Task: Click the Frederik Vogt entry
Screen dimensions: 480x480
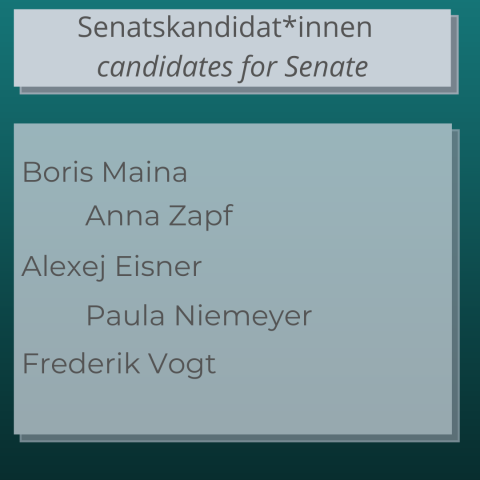Action: pyautogui.click(x=119, y=364)
